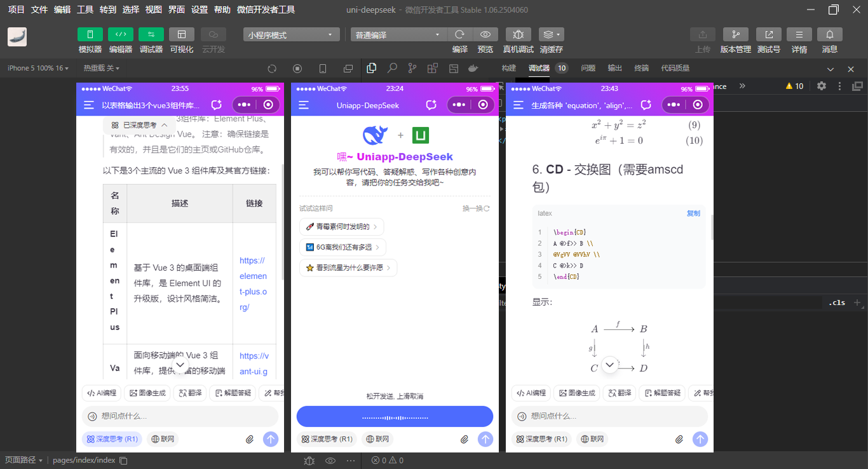Click 复制 to copy the latex code

[x=693, y=213]
